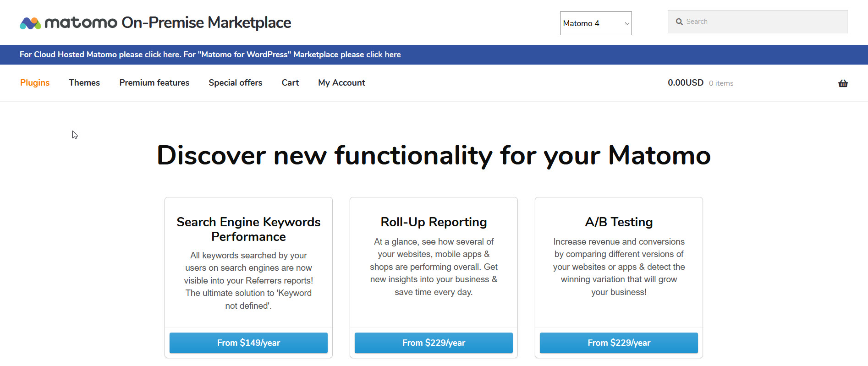Screen dimensions: 868x366
Task: Click the search magnifier icon
Action: point(679,22)
